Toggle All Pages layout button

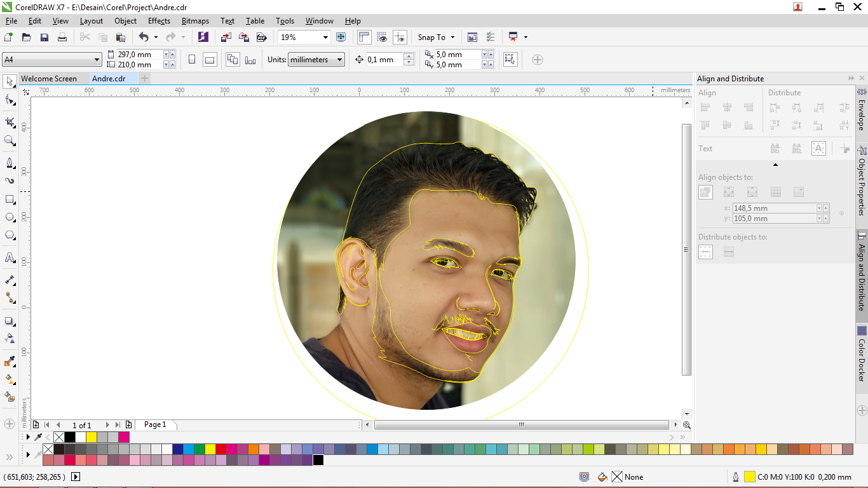[233, 60]
